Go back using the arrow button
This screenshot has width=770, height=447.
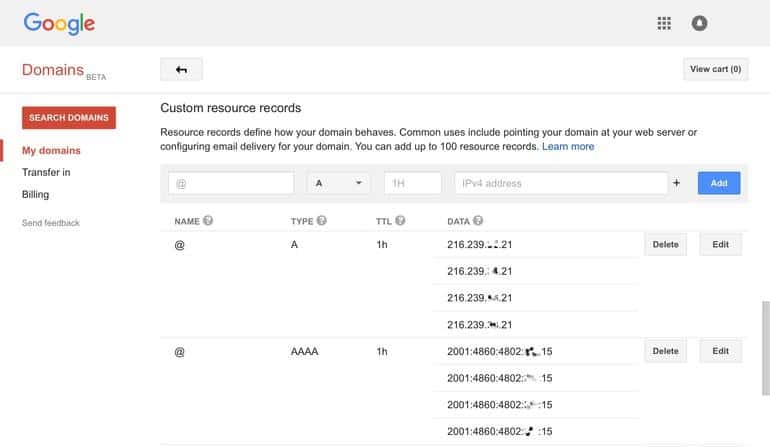(181, 70)
